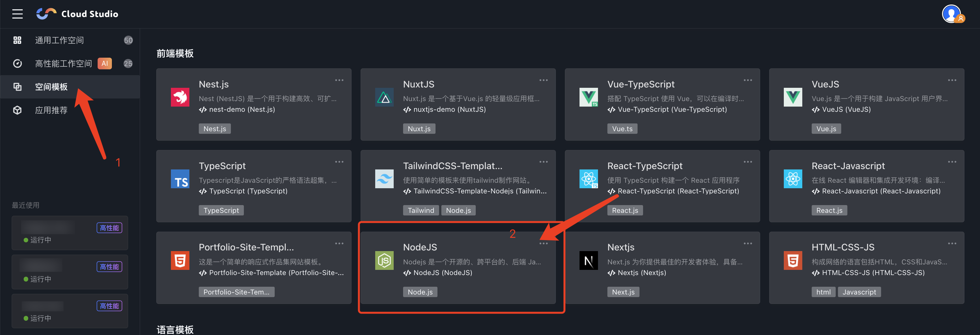This screenshot has width=980, height=335.
Task: Click the Nest.js template logo
Action: point(180,97)
